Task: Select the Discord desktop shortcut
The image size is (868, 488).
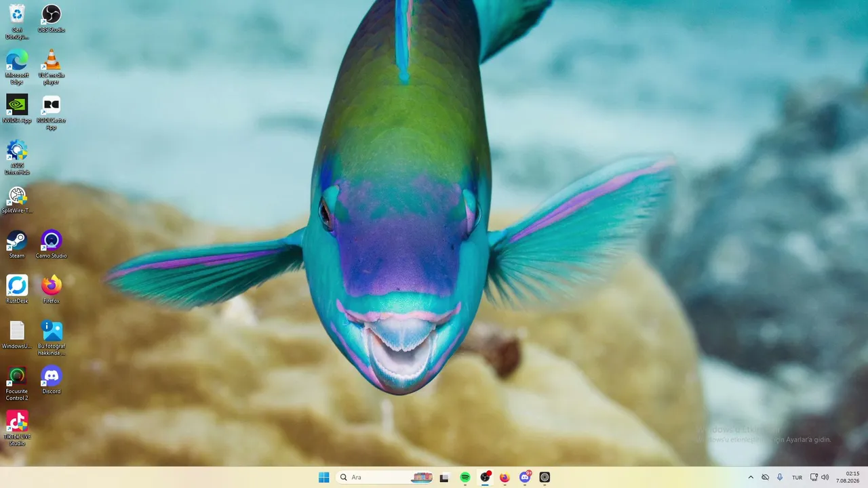Action: click(x=52, y=380)
